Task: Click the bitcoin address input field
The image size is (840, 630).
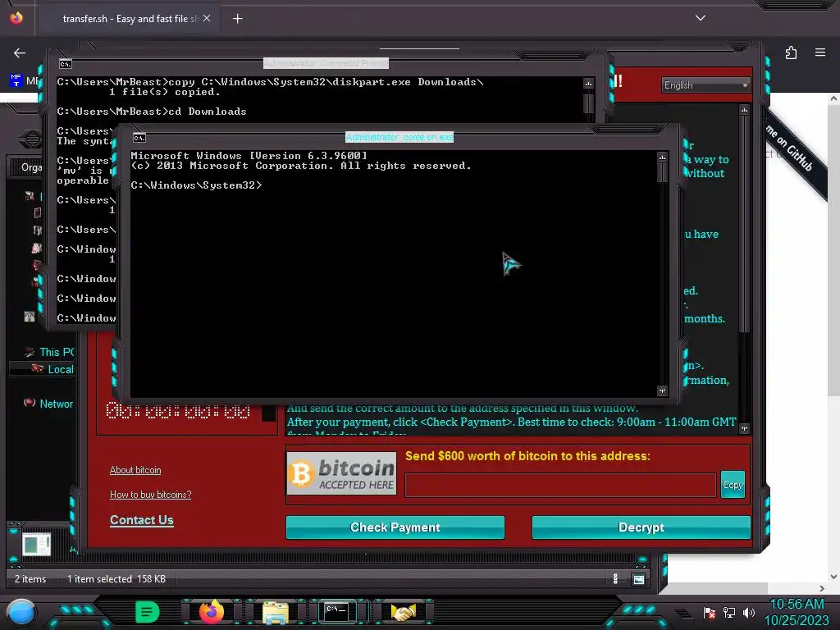Action: tap(559, 485)
